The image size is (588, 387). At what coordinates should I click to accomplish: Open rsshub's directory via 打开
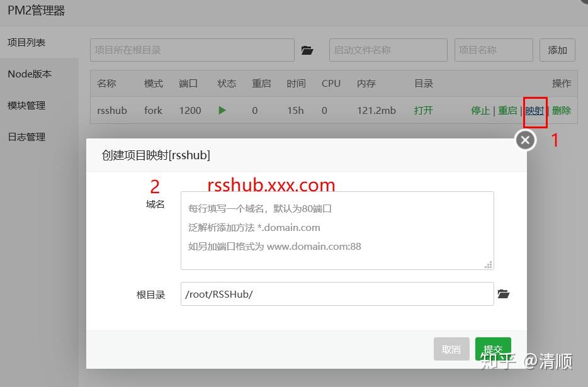coord(423,110)
